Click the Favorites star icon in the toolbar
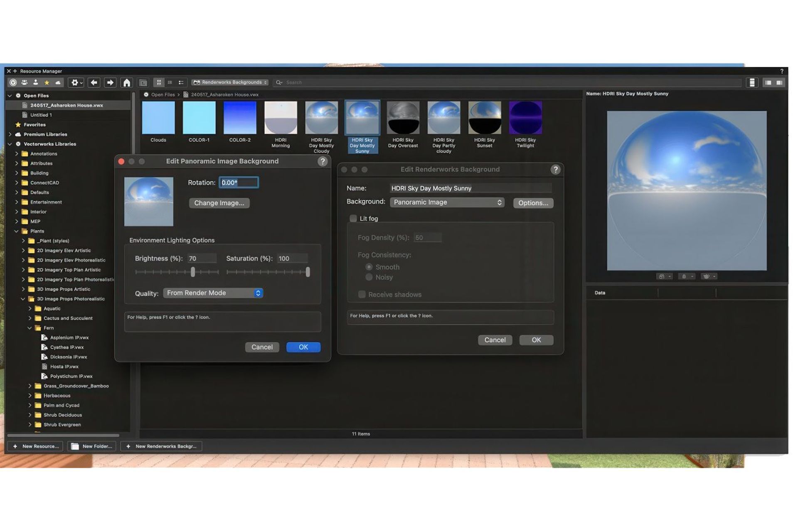Viewport: 798px width, 532px height. (47, 82)
